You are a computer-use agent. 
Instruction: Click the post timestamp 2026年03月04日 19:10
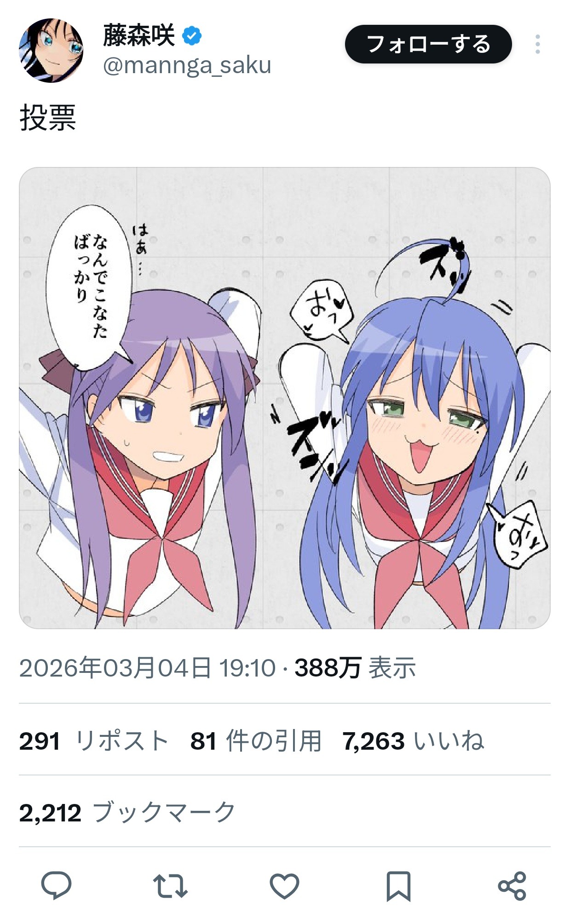(x=147, y=668)
